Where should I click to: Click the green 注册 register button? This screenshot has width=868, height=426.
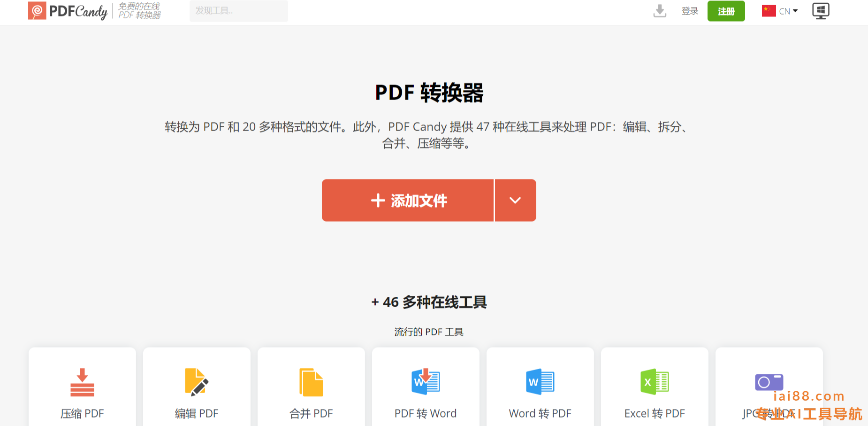coord(726,11)
